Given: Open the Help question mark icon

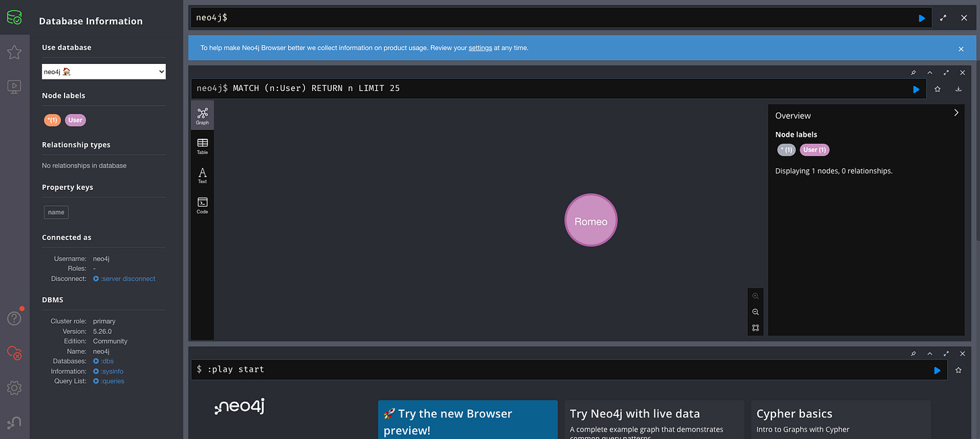Looking at the screenshot, I should pyautogui.click(x=14, y=318).
